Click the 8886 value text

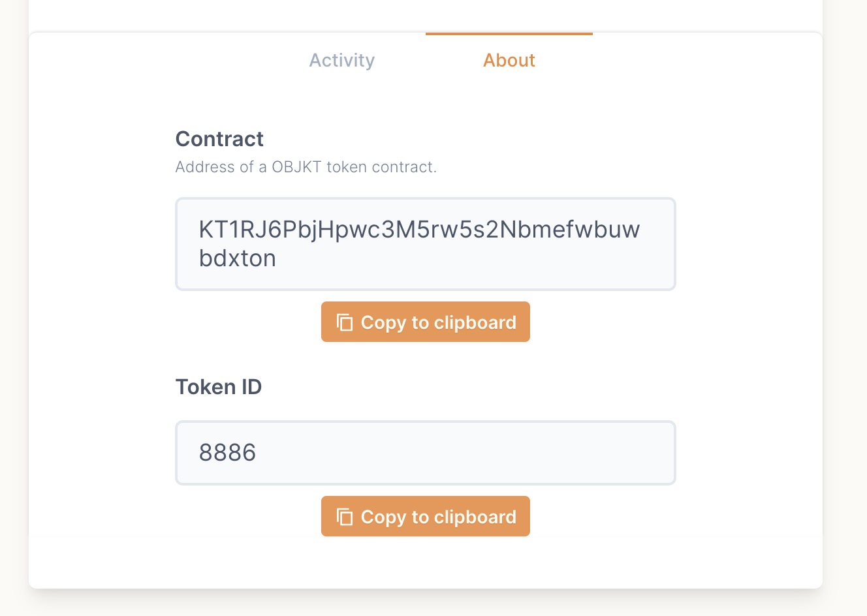pos(227,453)
